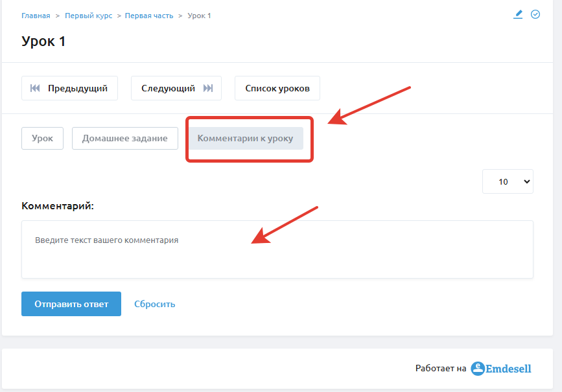
Task: Click the Сбросить link
Action: coord(155,304)
